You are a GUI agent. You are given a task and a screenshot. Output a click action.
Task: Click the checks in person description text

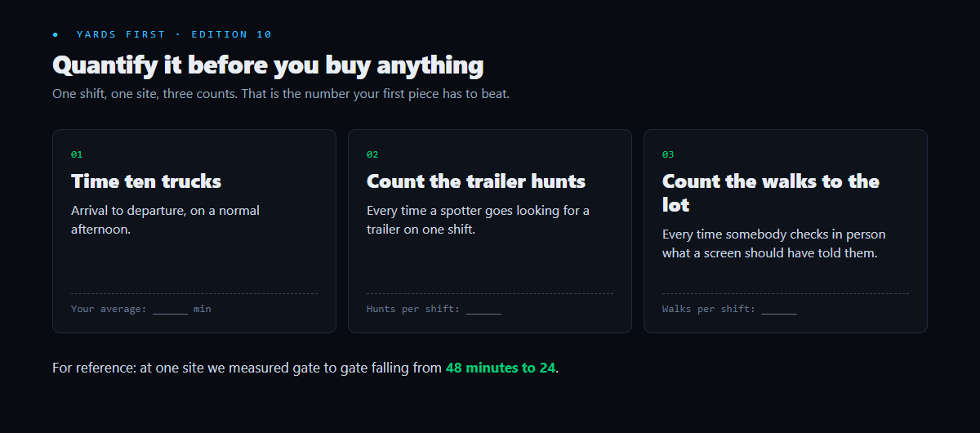(774, 243)
